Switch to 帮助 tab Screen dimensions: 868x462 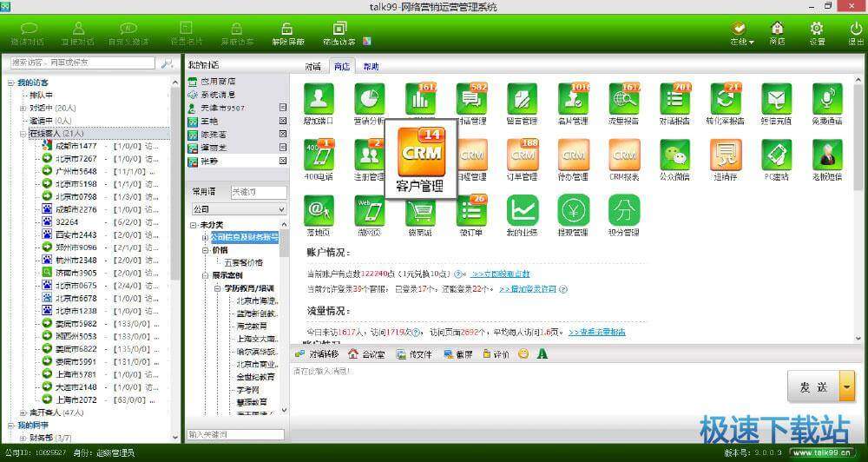point(371,67)
